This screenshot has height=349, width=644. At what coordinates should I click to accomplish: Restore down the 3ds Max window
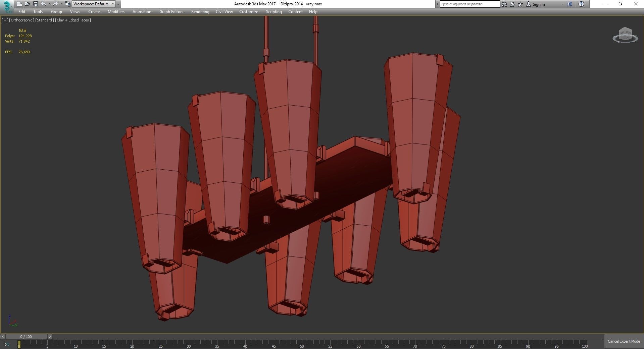click(x=621, y=4)
